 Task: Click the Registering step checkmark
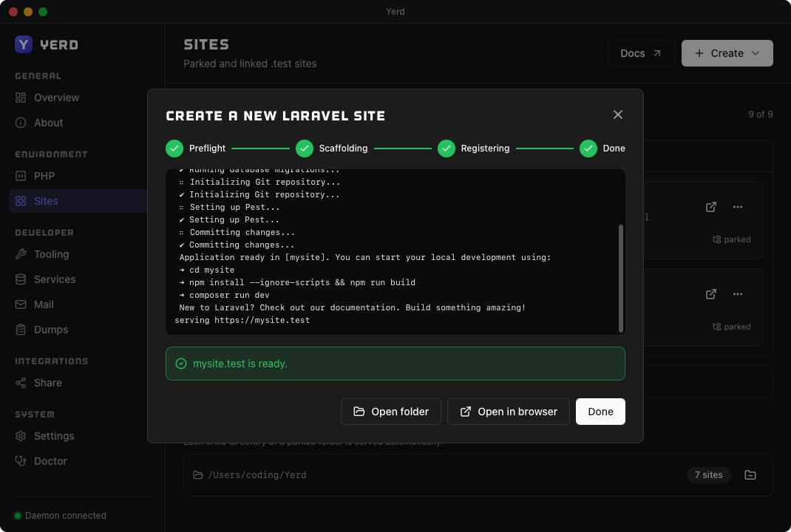pyautogui.click(x=447, y=149)
